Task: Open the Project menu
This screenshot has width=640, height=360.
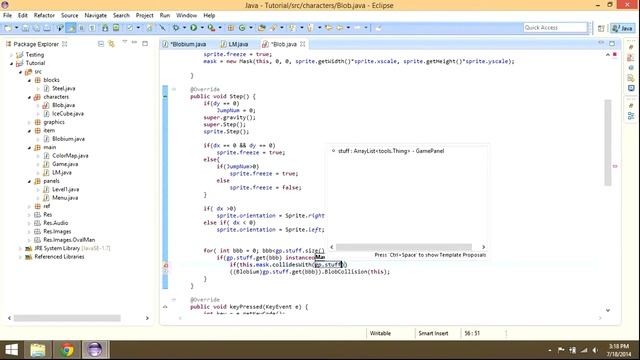Action: click(x=144, y=16)
